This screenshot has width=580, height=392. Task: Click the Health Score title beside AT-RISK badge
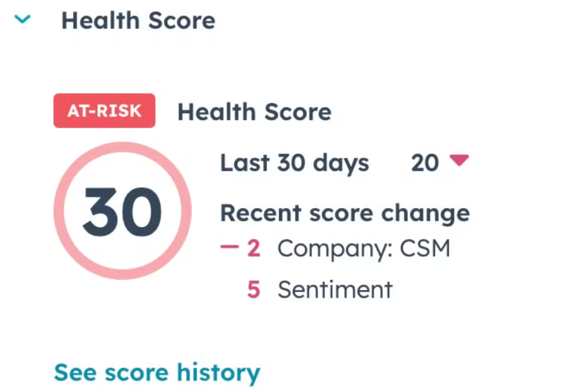tap(254, 112)
